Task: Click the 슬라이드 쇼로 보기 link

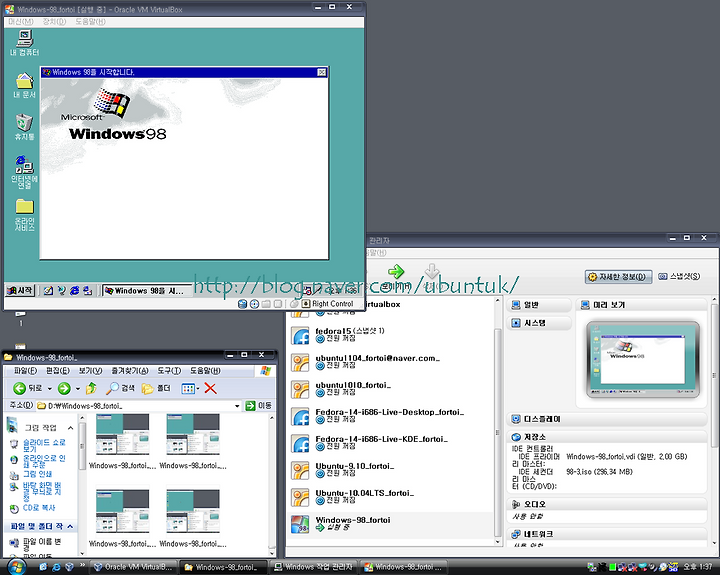Action: click(44, 445)
